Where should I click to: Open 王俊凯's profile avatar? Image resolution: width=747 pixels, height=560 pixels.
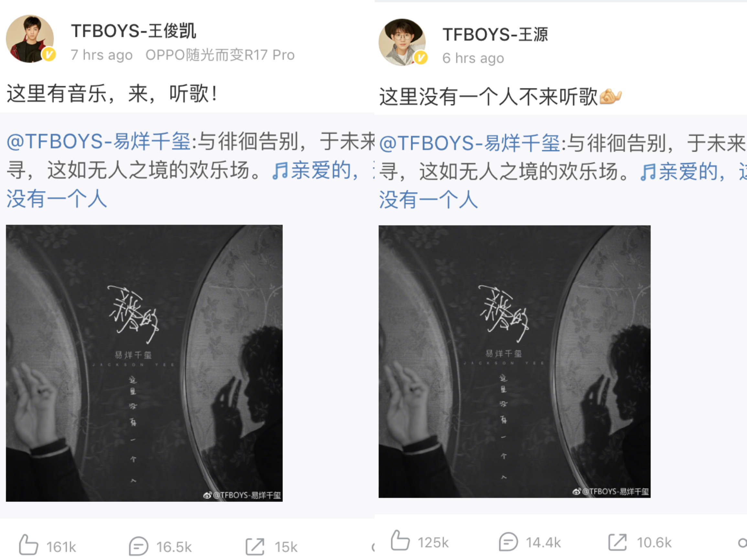pos(30,38)
